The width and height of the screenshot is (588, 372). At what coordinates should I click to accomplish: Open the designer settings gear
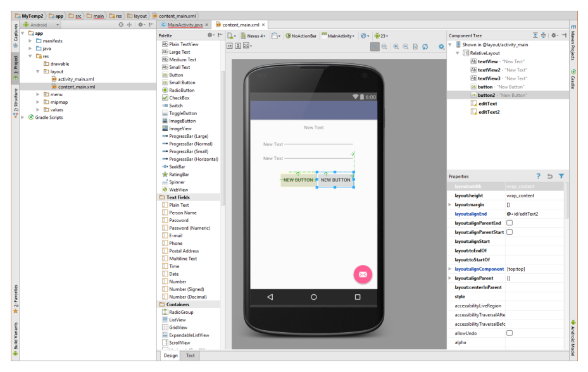[441, 47]
